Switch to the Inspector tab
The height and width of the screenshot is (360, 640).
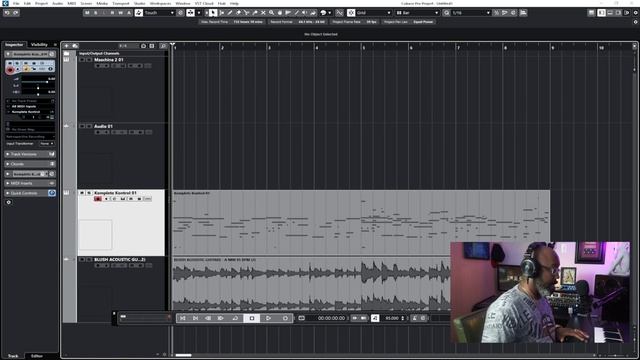tap(14, 44)
